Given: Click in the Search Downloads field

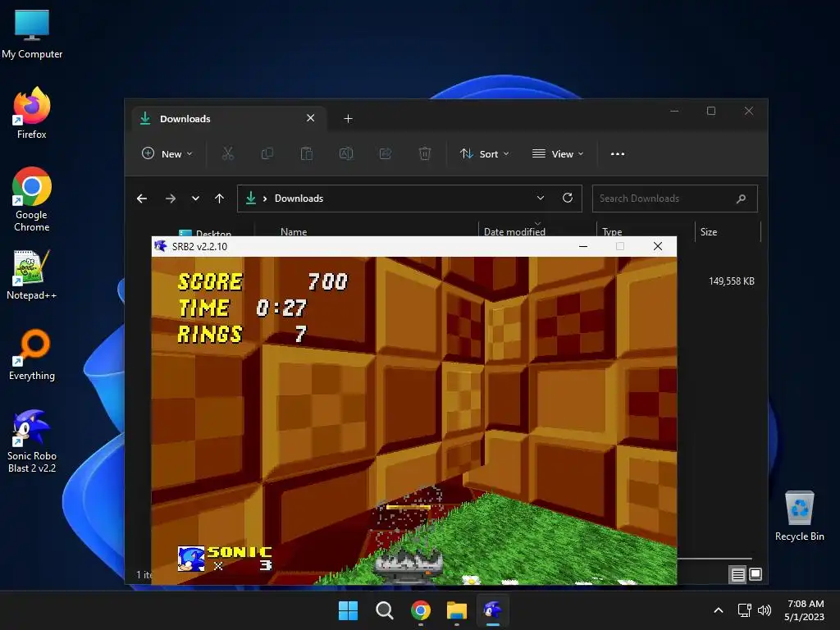Looking at the screenshot, I should click(x=675, y=199).
